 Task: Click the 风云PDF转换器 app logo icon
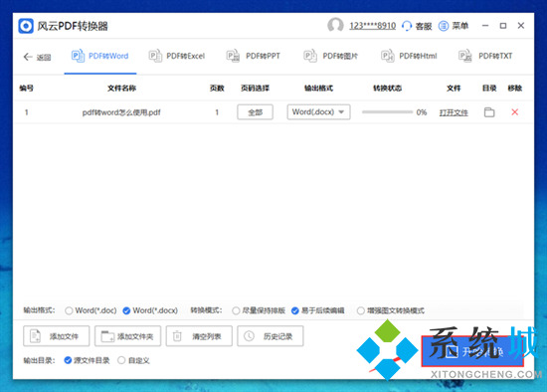tap(26, 26)
